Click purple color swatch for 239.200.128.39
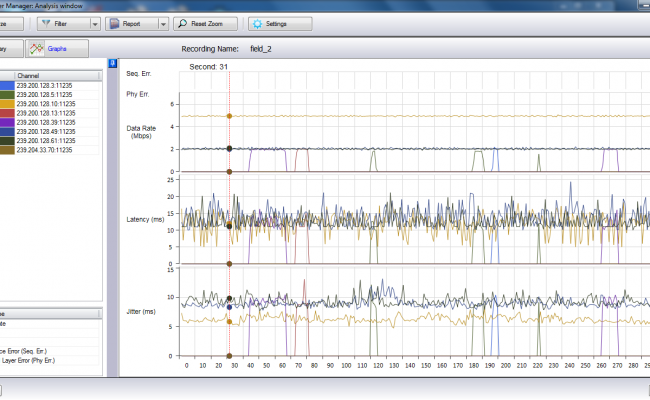This screenshot has height=400, width=650. 7,122
